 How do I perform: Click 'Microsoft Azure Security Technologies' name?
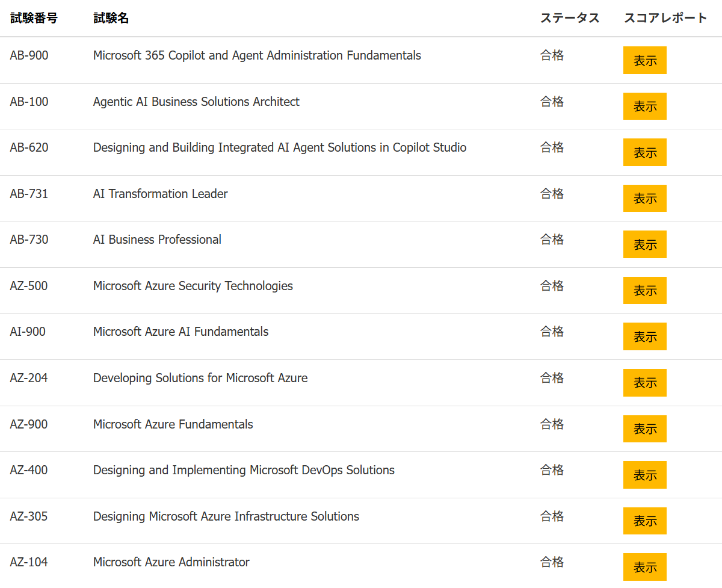coord(193,286)
